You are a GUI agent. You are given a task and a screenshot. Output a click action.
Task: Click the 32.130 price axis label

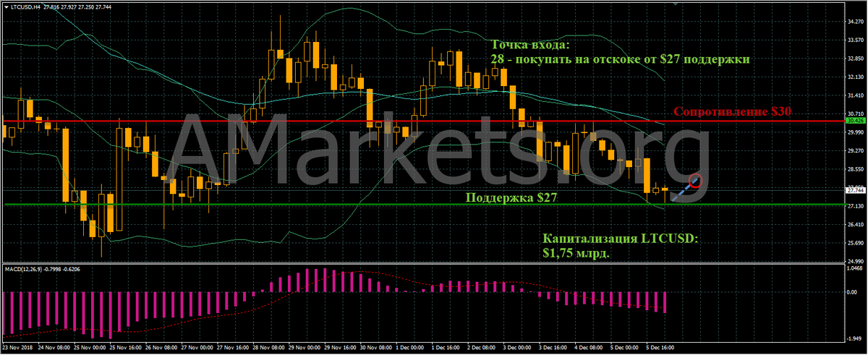[854, 77]
